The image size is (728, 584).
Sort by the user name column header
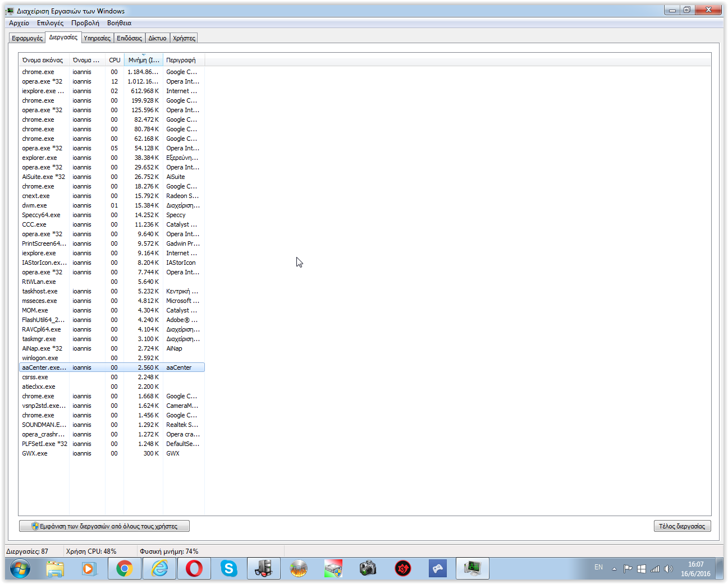pos(87,60)
